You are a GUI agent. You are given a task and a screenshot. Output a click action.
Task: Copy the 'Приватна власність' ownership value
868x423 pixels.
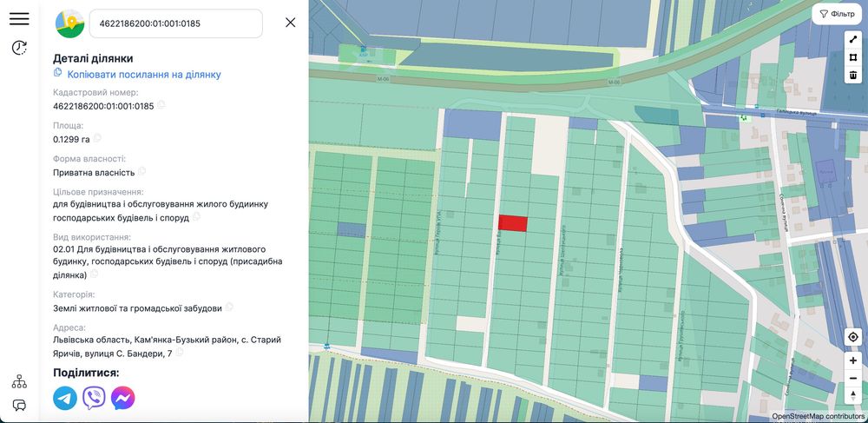click(x=142, y=171)
